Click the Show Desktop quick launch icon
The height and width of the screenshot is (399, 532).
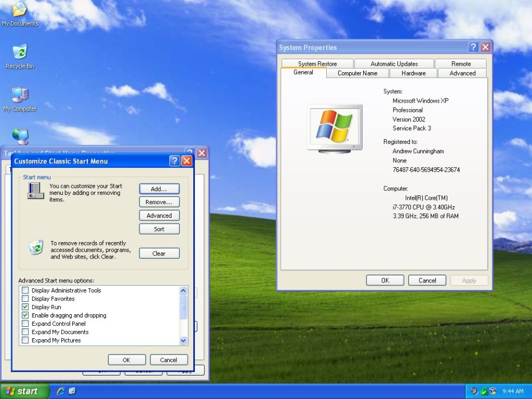72,391
